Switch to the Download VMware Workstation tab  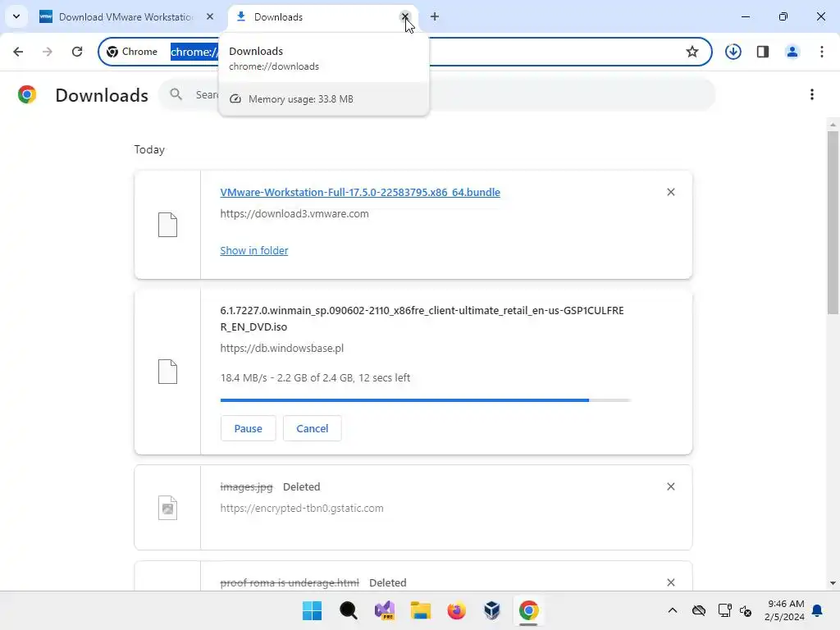[x=126, y=16]
